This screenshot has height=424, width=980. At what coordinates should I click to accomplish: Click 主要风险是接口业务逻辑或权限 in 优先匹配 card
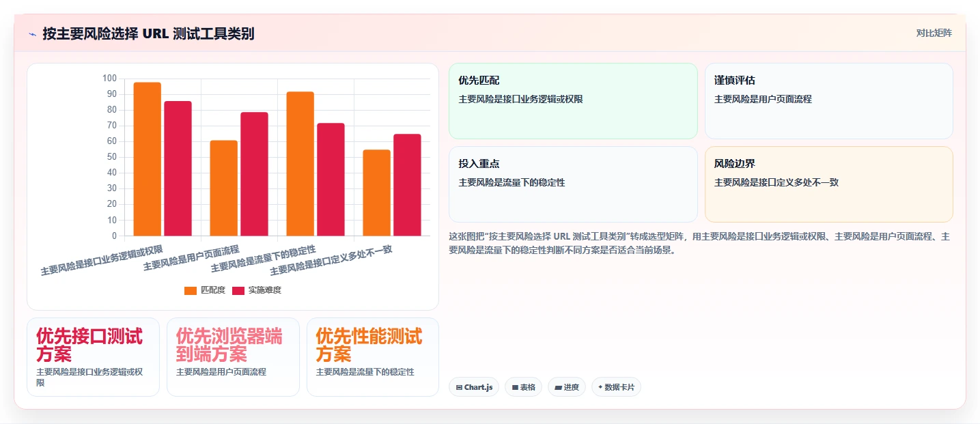521,99
